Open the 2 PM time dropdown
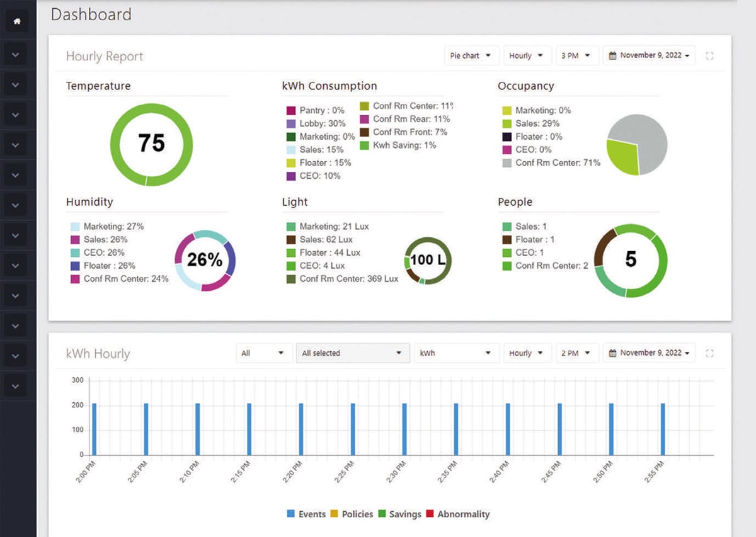The width and height of the screenshot is (756, 537). (x=576, y=353)
